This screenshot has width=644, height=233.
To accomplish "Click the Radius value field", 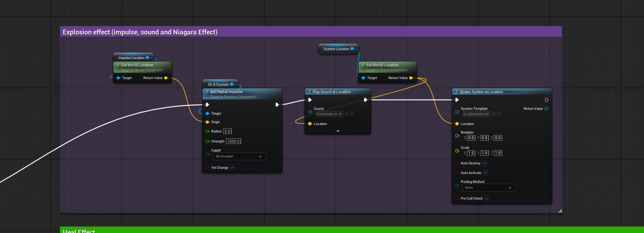I will [x=227, y=131].
